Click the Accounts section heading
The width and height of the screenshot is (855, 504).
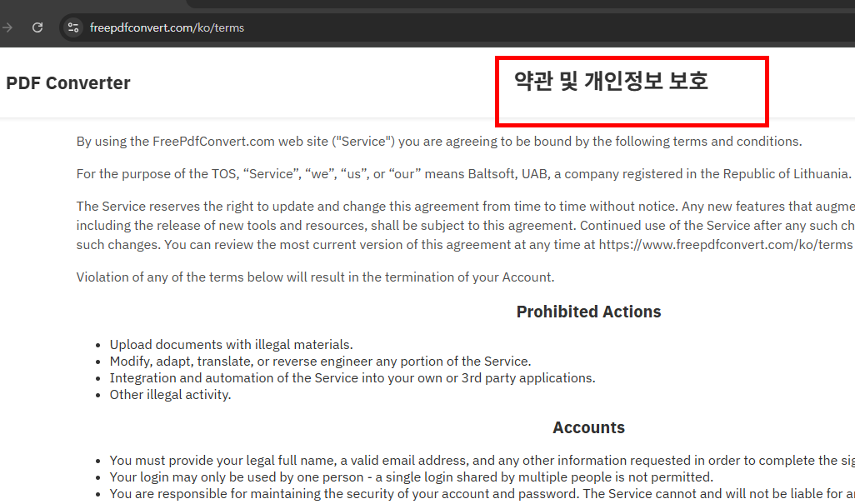pyautogui.click(x=588, y=427)
